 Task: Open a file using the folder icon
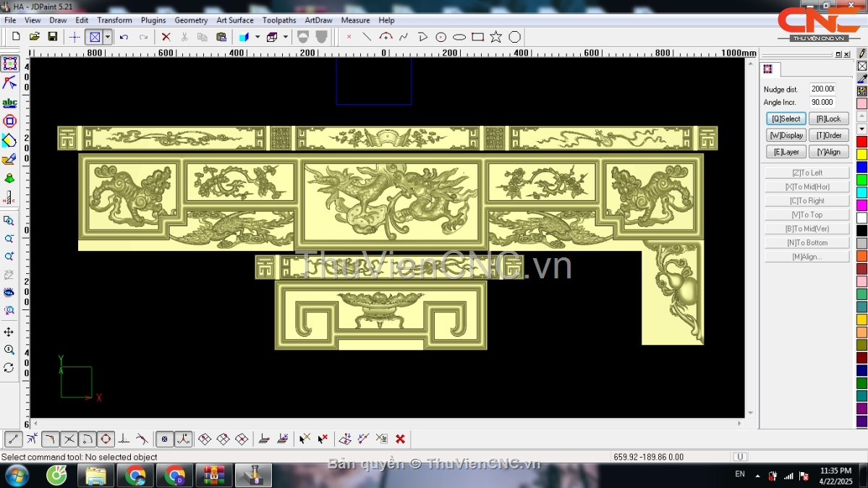pyautogui.click(x=34, y=37)
